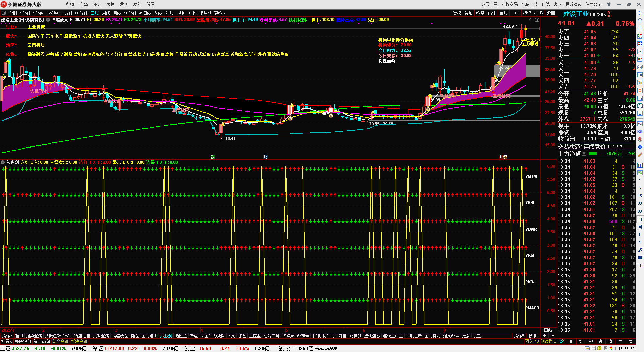The height and width of the screenshot is (352, 644).
Task: Click the 叠加 toolbar button
Action: [468, 13]
